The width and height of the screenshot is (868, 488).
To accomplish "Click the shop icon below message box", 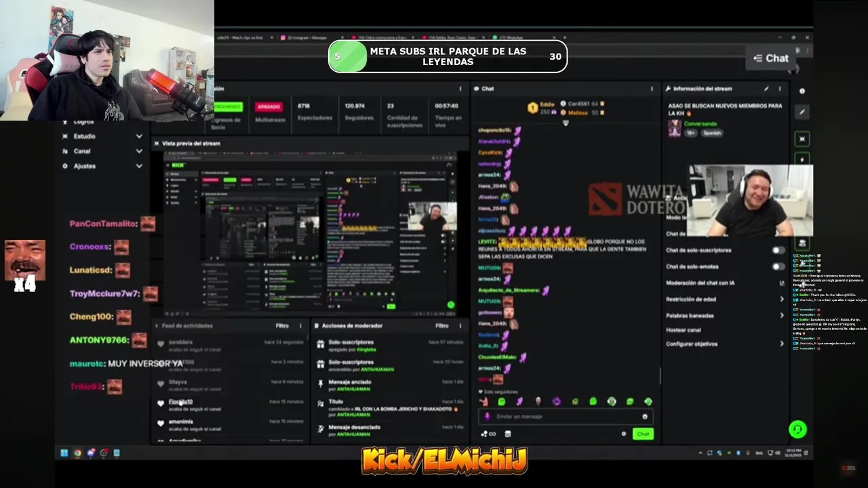I will (x=508, y=434).
